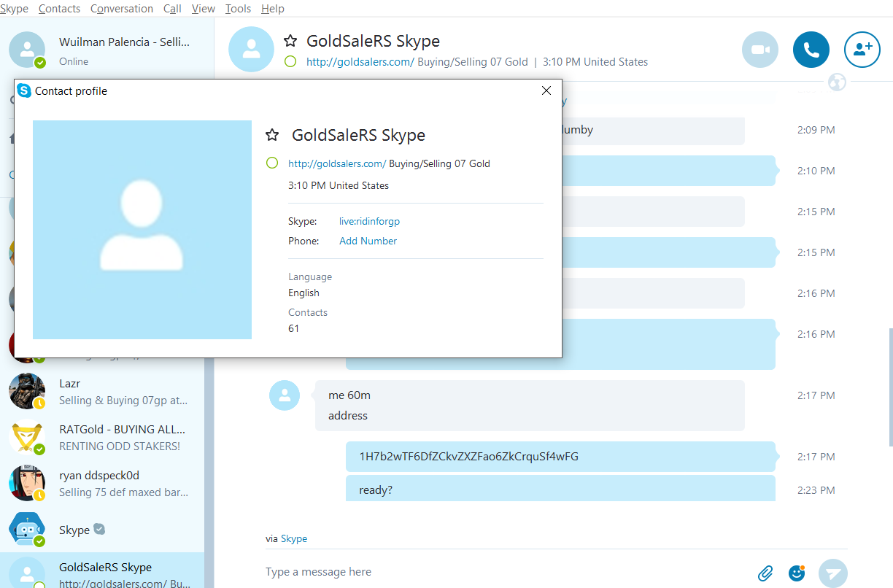Click the 'via Skype' link
Viewport: 893px width, 588px height.
pos(294,538)
